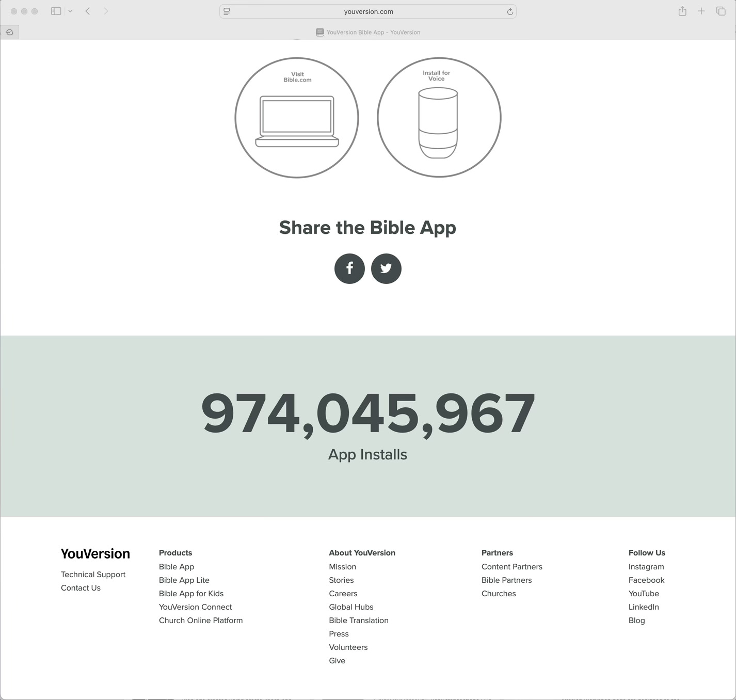Open the Contact Us link
736x700 pixels.
tap(81, 588)
